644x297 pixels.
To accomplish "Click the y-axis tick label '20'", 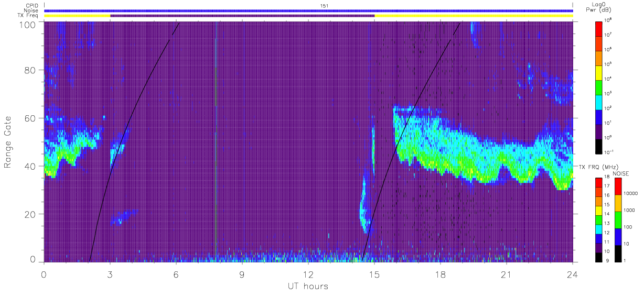I will (x=30, y=214).
